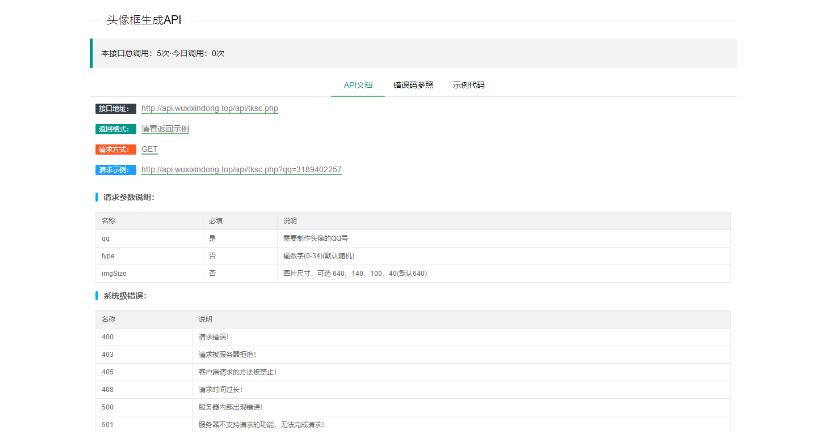Click the 500 error code cell
Screen dimensions: 832x432
[108, 407]
